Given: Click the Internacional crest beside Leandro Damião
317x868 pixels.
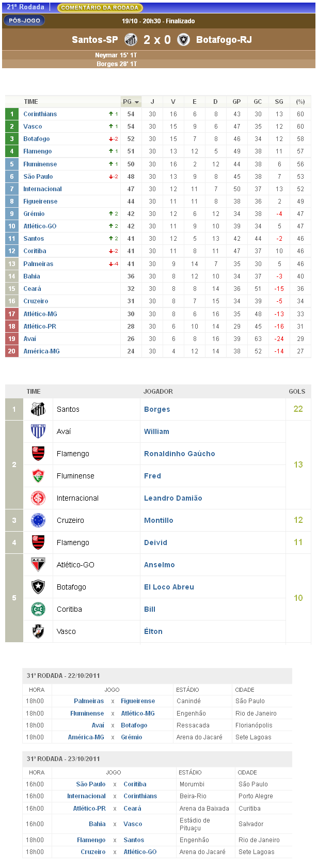Looking at the screenshot, I should [38, 498].
